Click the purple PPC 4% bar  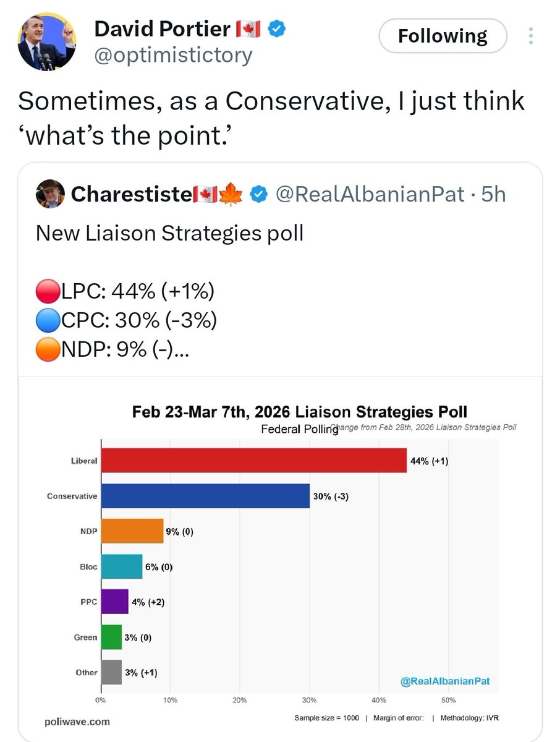click(114, 601)
